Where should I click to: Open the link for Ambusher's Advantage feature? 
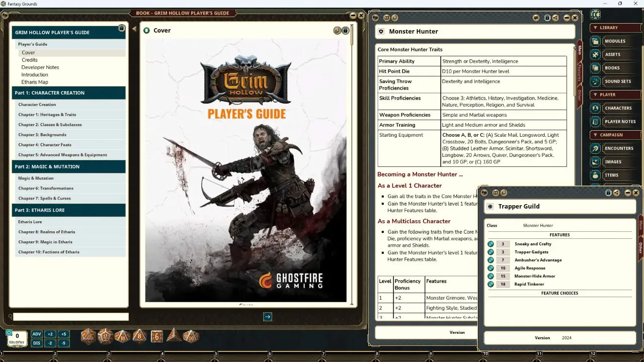[491, 260]
